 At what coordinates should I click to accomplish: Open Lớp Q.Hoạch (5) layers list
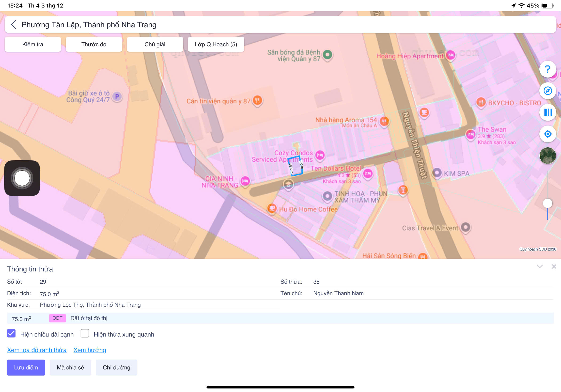pyautogui.click(x=216, y=44)
